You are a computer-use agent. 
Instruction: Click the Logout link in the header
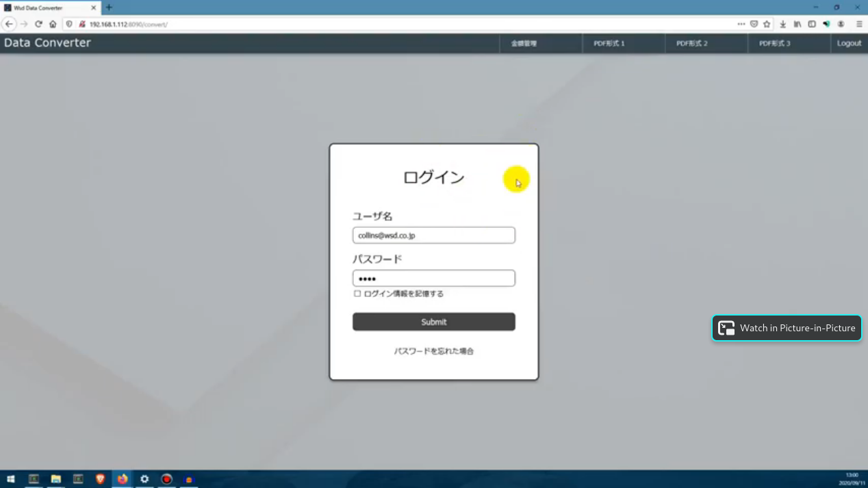849,43
